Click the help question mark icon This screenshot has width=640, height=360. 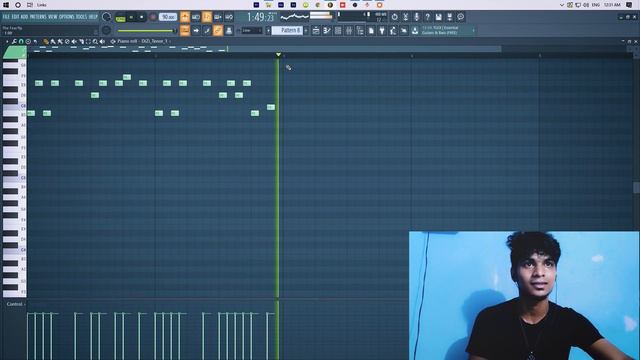pos(427,17)
